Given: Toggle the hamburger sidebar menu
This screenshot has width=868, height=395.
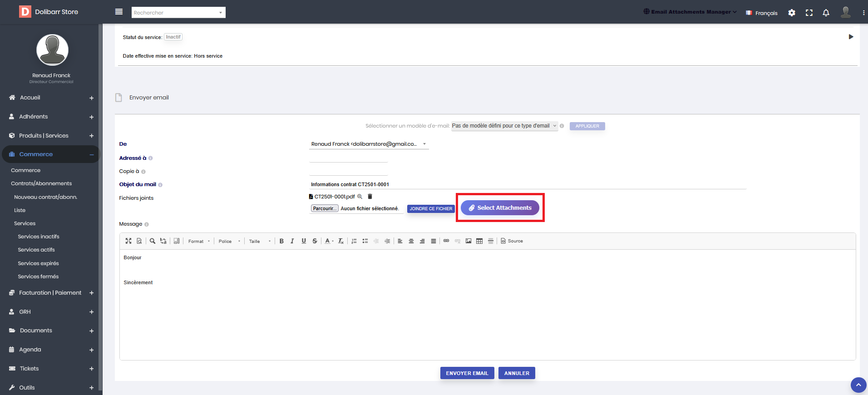Looking at the screenshot, I should click(x=119, y=12).
